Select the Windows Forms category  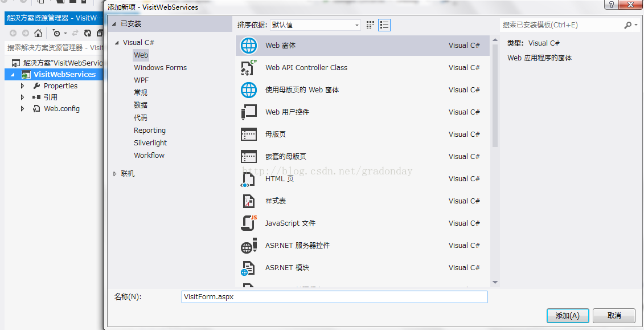[160, 68]
